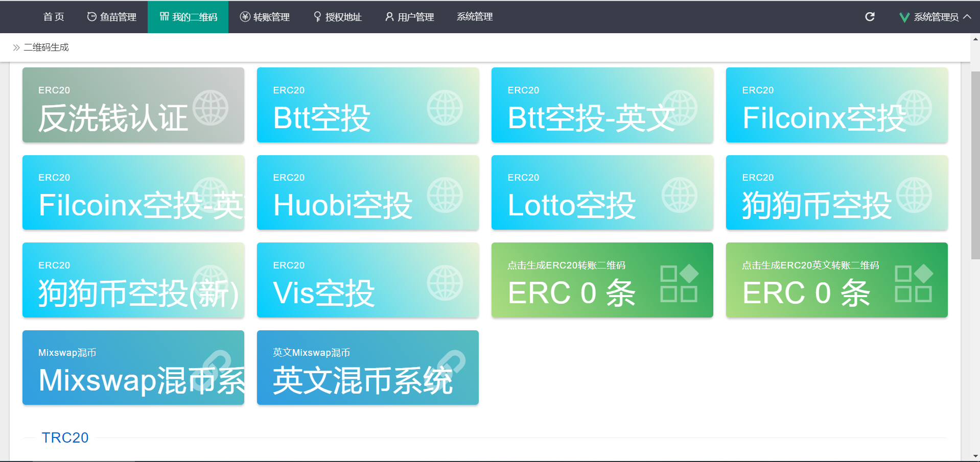Screen dimensions: 980x462
Task: Click the globe icon on 反洗钱认证 card
Action: tap(211, 108)
